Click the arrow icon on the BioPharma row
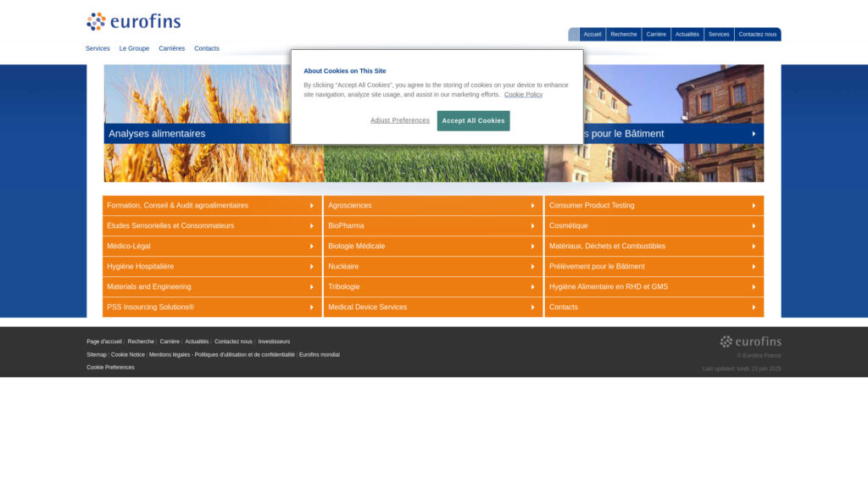Viewport: 868px width, 488px height. pos(532,225)
